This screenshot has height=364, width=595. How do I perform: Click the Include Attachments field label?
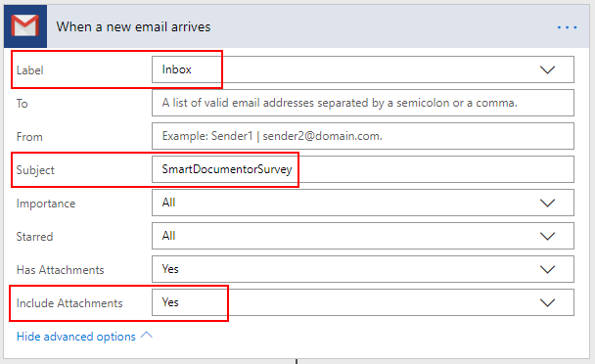69,303
